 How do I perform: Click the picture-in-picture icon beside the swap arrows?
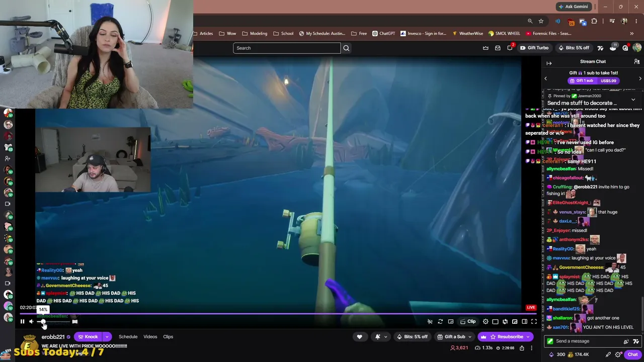515,321
